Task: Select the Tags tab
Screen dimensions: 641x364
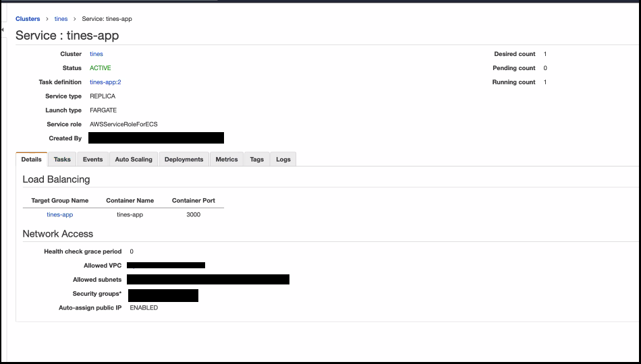Action: pyautogui.click(x=256, y=159)
